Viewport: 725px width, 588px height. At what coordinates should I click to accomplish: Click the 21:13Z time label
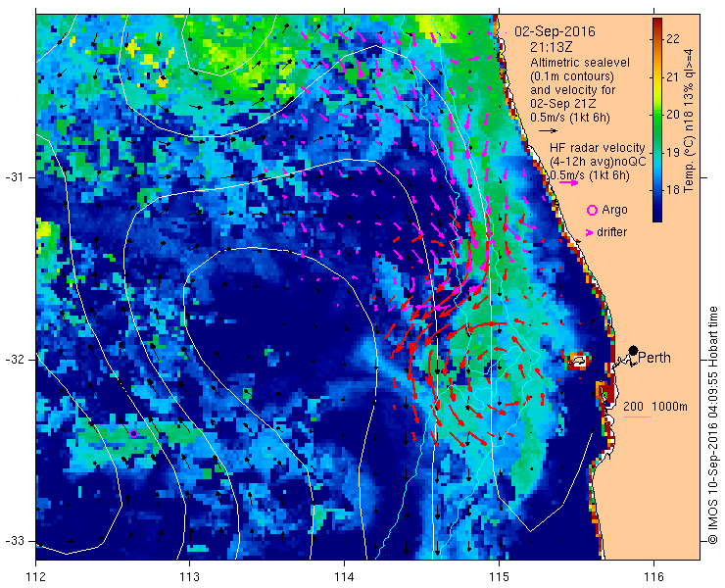[553, 47]
